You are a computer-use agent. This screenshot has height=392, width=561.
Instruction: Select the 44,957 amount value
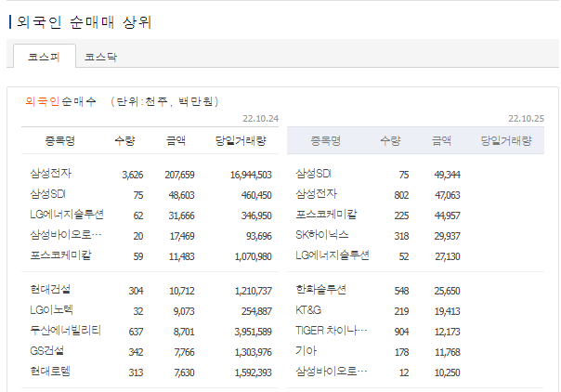(448, 216)
